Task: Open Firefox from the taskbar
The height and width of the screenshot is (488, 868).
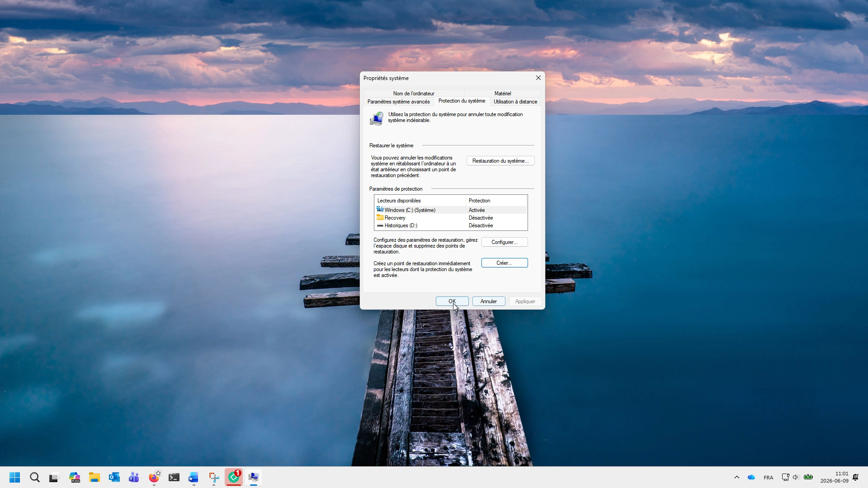Action: coord(154,477)
